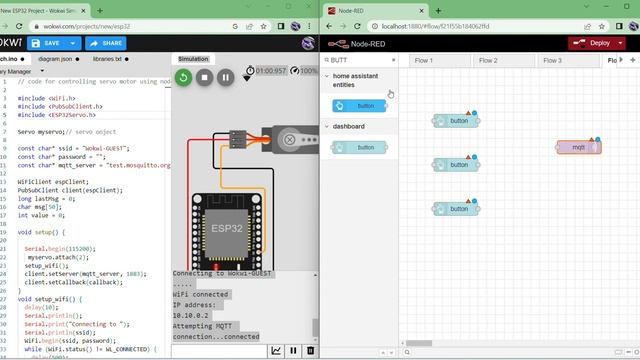Click the SAVE button in Wokwi
Image resolution: width=640 pixels, height=360 pixels.
pos(46,43)
